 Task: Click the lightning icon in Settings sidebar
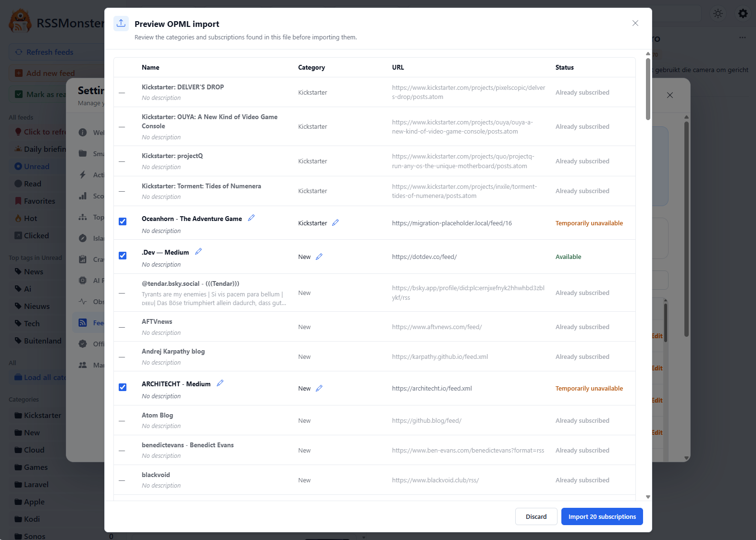click(83, 174)
